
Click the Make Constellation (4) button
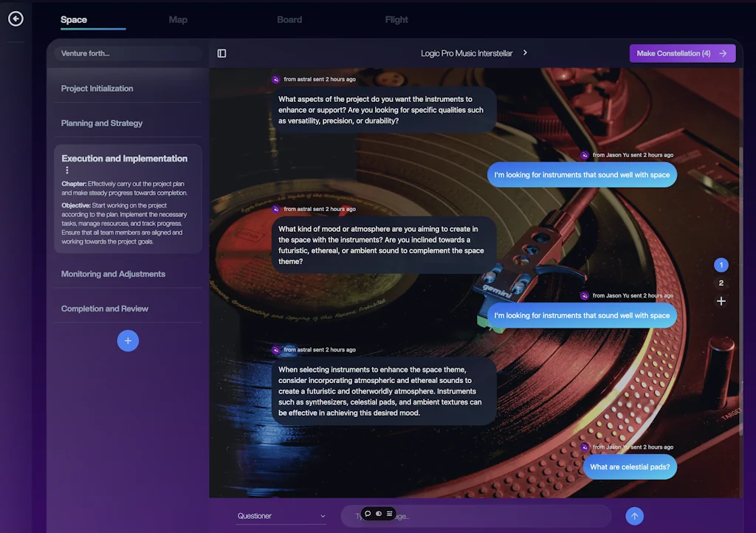pos(682,52)
